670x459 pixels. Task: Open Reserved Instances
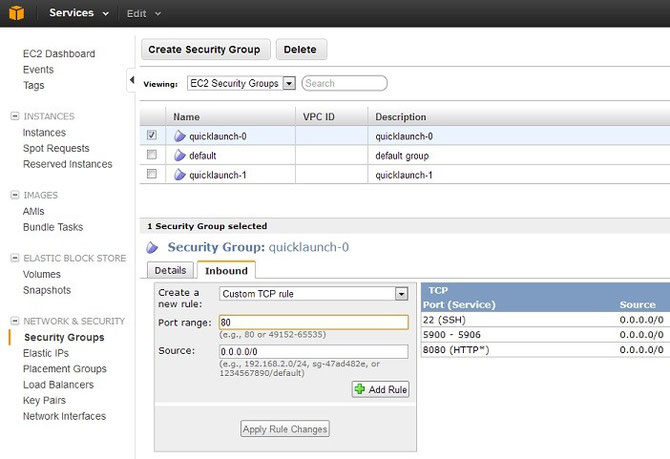[68, 164]
